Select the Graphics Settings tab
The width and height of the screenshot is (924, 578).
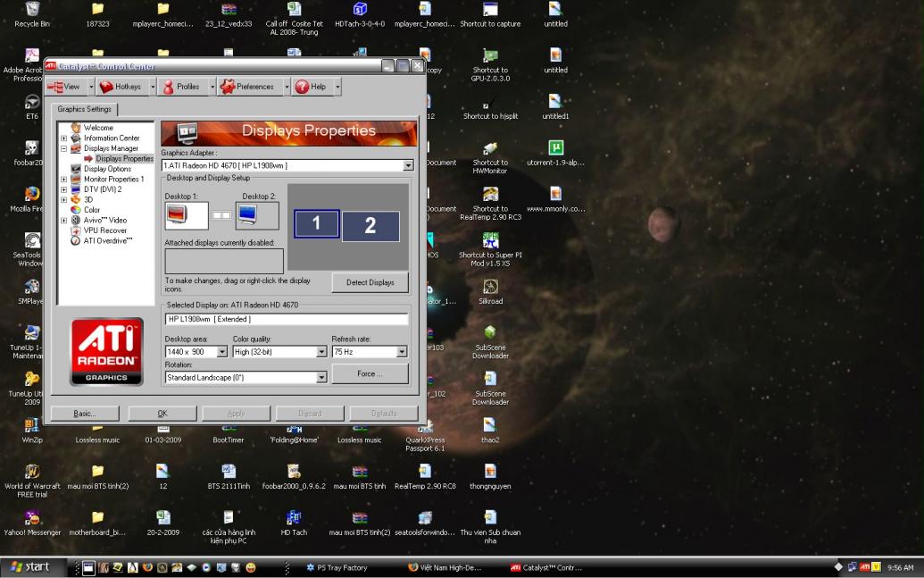84,110
